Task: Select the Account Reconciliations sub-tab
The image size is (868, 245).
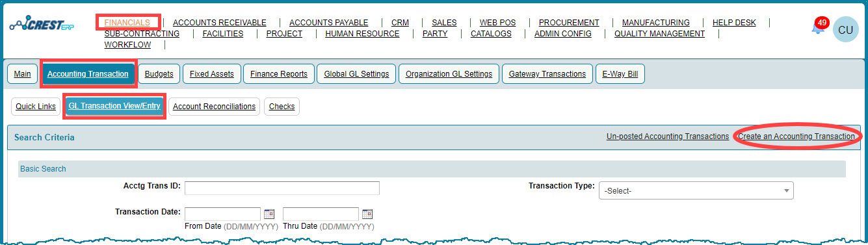Action: (x=215, y=107)
